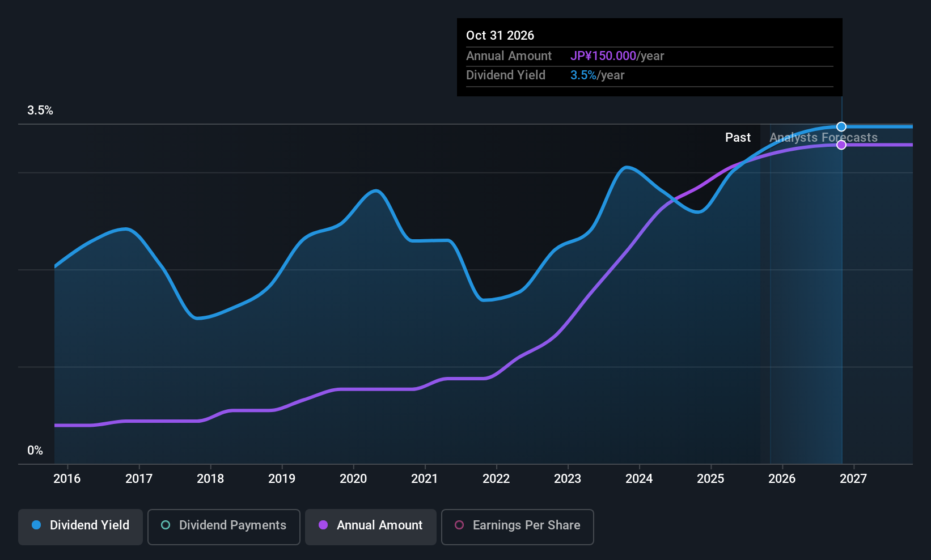931x560 pixels.
Task: Click the 3.5% y-axis label
Action: click(x=40, y=111)
